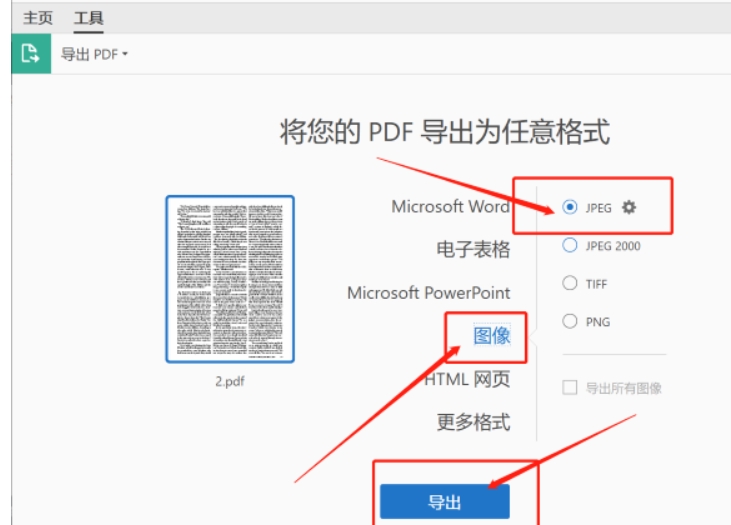This screenshot has height=525, width=731.
Task: Choose the TIFF radio option
Action: [x=570, y=283]
